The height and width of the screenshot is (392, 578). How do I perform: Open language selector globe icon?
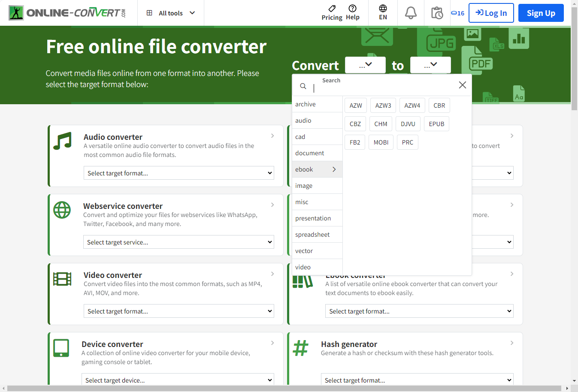[383, 9]
